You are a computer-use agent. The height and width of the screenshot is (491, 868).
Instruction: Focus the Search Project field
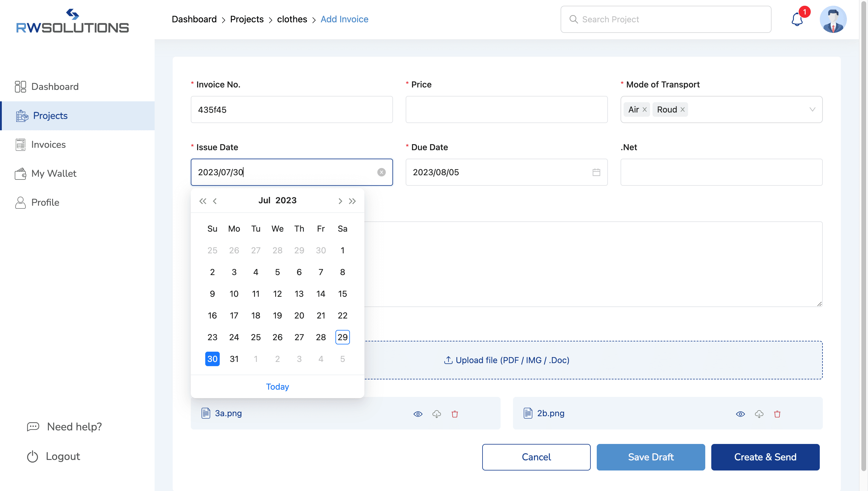[666, 19]
